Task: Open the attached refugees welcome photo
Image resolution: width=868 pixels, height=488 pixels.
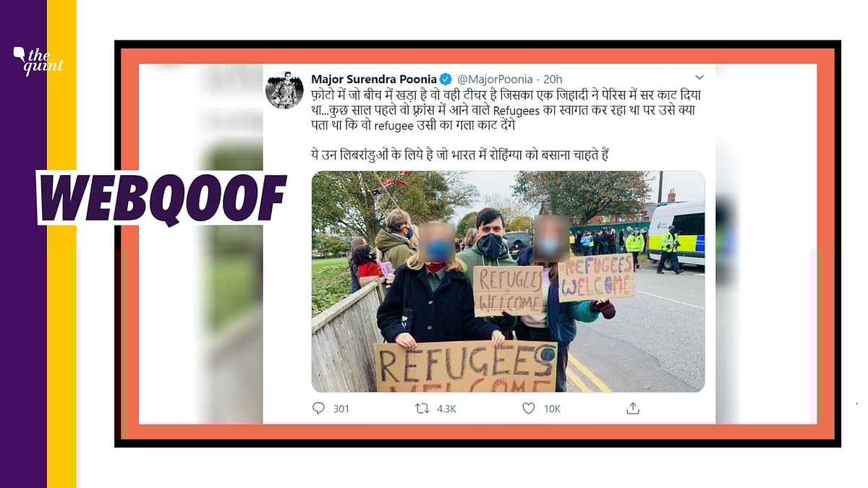Action: [508, 281]
